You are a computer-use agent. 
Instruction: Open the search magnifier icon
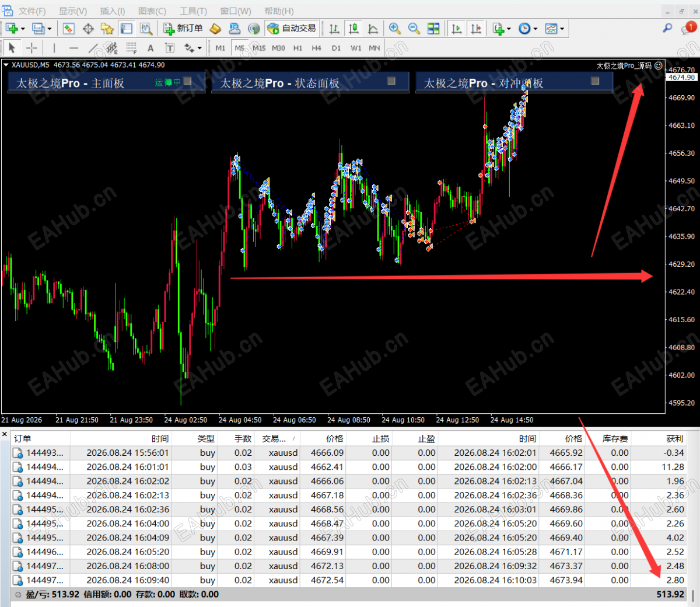[x=667, y=28]
